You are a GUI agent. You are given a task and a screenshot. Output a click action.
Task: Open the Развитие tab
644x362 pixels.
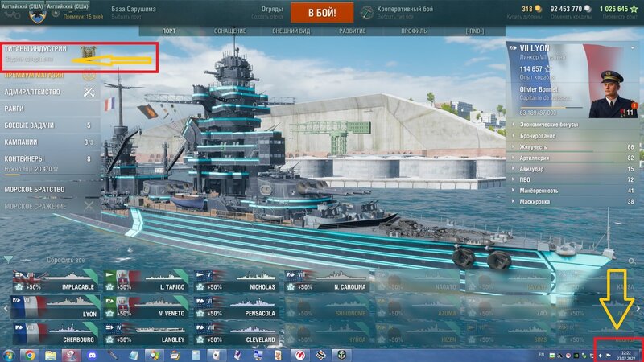click(352, 31)
